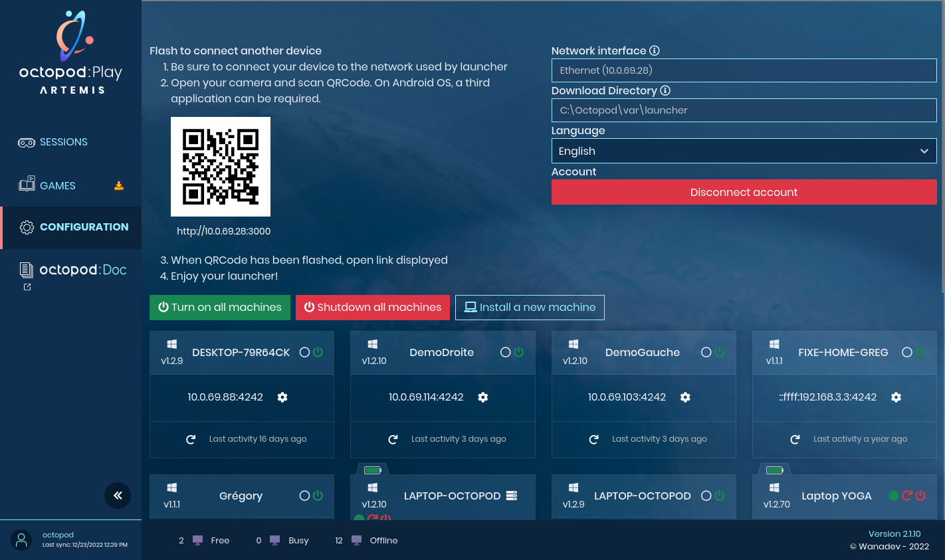The height and width of the screenshot is (560, 945).
Task: Click the DemoDroite machine name
Action: (x=442, y=353)
